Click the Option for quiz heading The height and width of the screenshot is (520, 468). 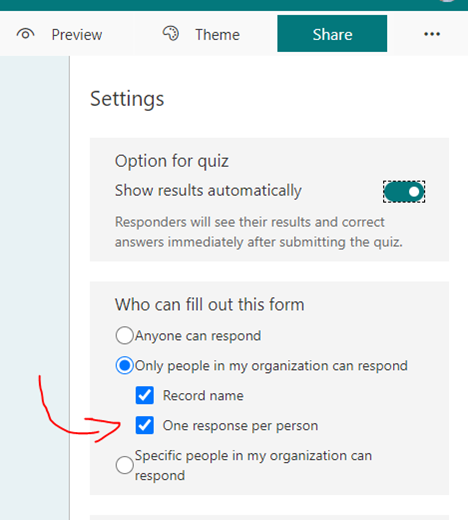172,161
